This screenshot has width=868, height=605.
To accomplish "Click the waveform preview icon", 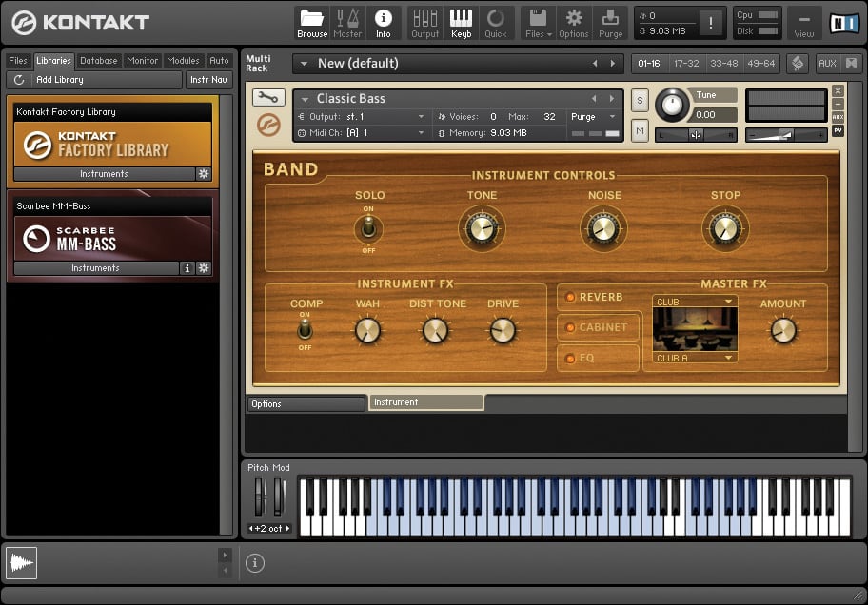I will 22,563.
